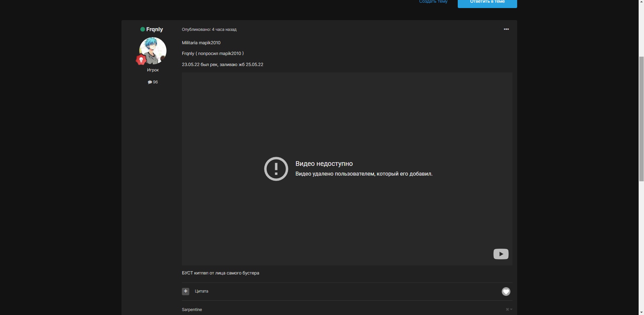Viewport: 644px width, 315px height.
Task: Click the 4 часа назад timestamp
Action: pos(224,29)
